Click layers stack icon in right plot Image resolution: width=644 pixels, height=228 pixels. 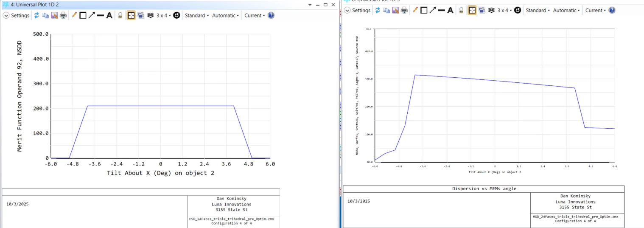pyautogui.click(x=491, y=10)
